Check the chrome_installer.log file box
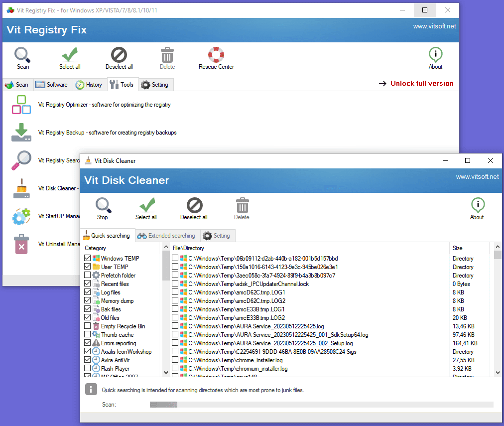 click(175, 360)
